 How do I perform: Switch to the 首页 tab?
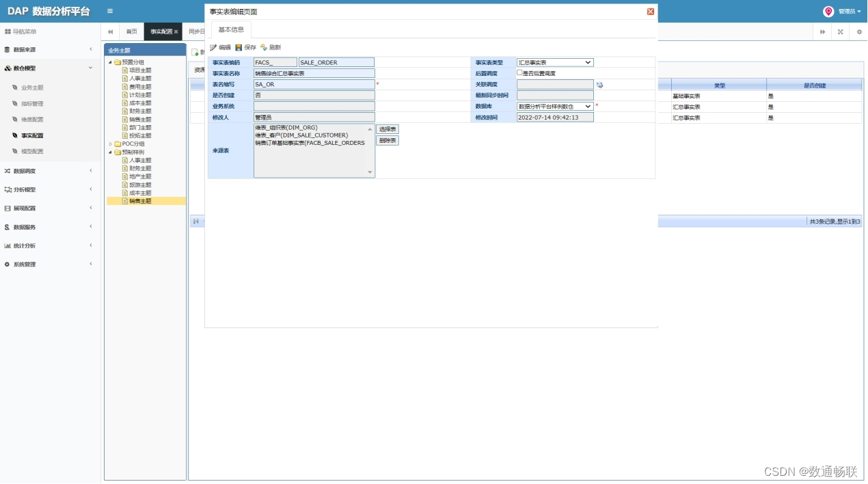[131, 31]
